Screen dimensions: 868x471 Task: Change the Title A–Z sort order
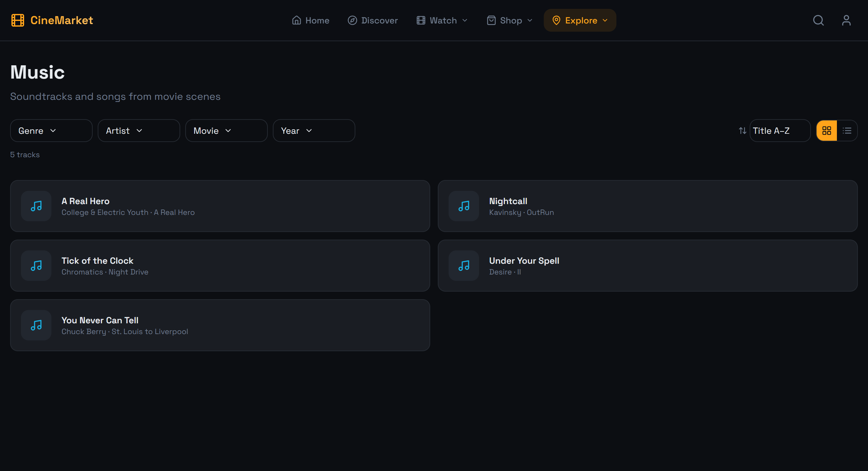(779, 131)
